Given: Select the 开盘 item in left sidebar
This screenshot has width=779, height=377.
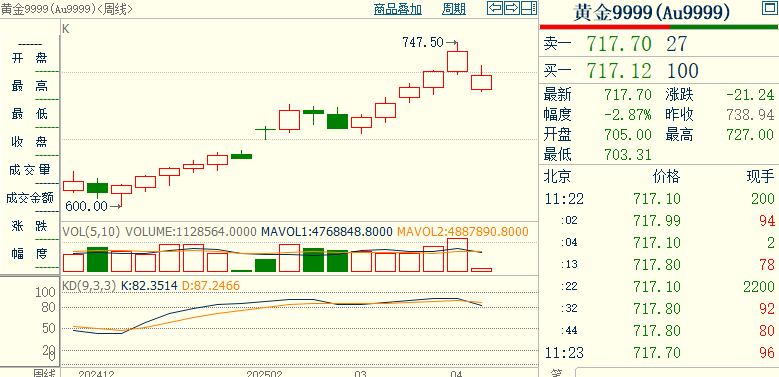Looking at the screenshot, I should [x=30, y=58].
